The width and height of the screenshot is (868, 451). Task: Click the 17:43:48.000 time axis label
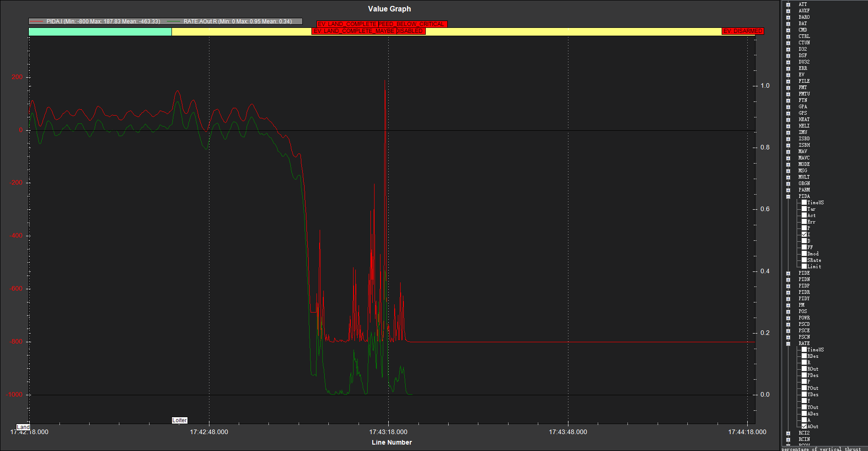point(568,432)
